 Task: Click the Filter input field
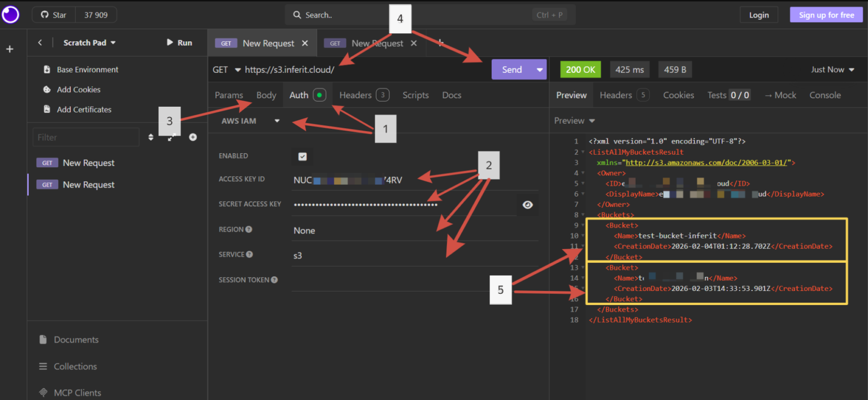[x=86, y=137]
